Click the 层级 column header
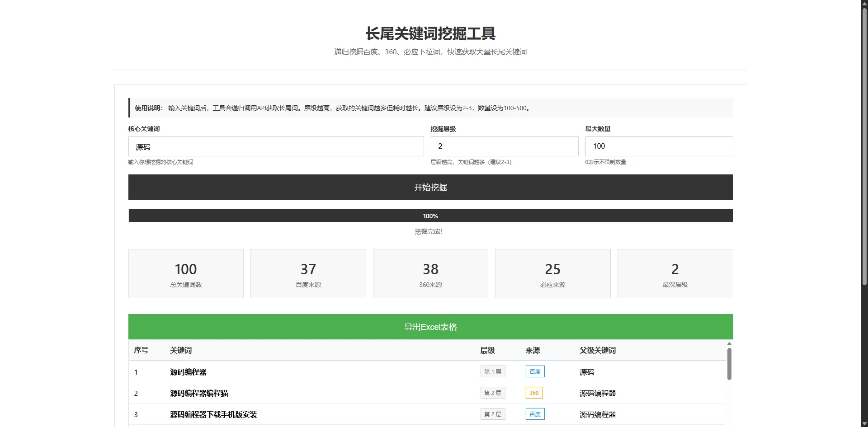This screenshot has width=868, height=427. point(487,350)
